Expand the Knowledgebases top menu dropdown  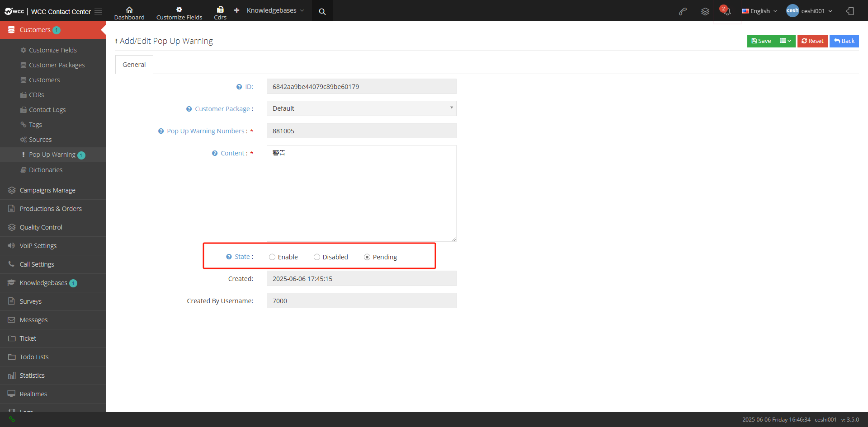click(x=275, y=10)
